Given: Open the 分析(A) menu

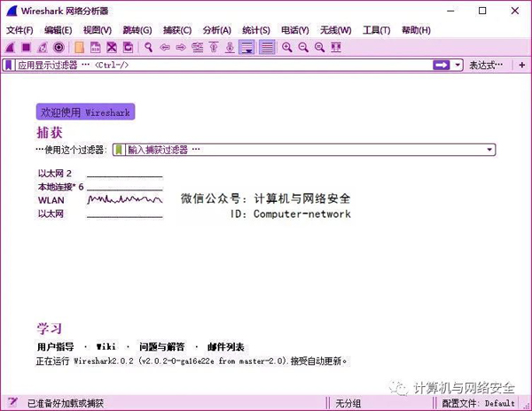Looking at the screenshot, I should click(217, 30).
